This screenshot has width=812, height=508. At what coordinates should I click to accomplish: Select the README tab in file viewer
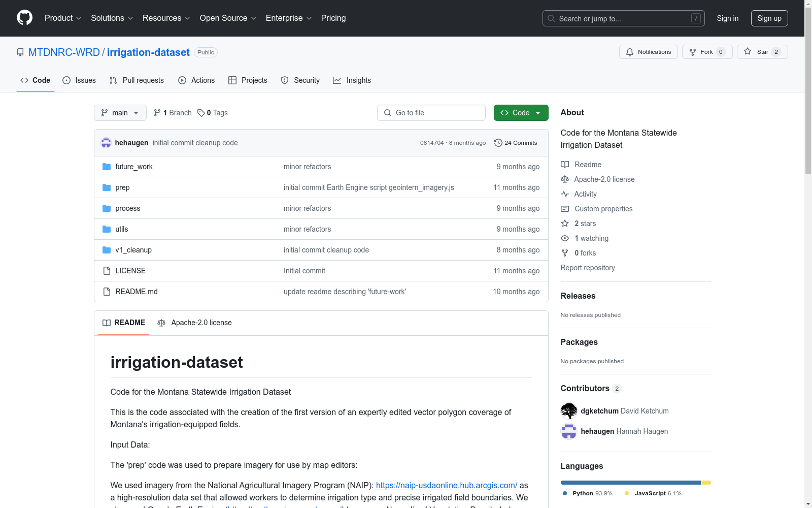coord(124,323)
